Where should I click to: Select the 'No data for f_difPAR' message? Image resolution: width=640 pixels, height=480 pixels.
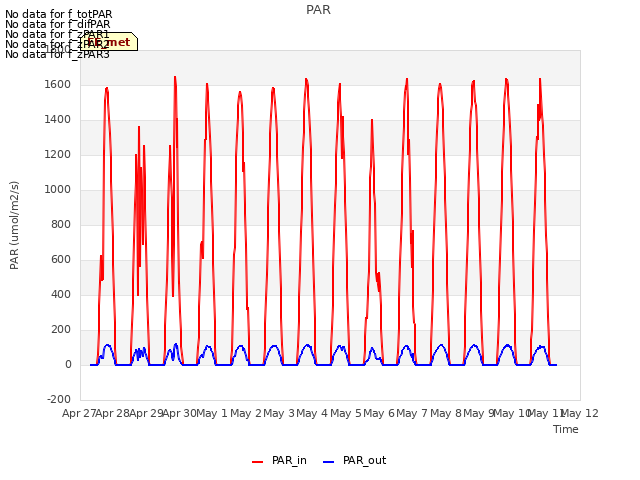(58, 24)
